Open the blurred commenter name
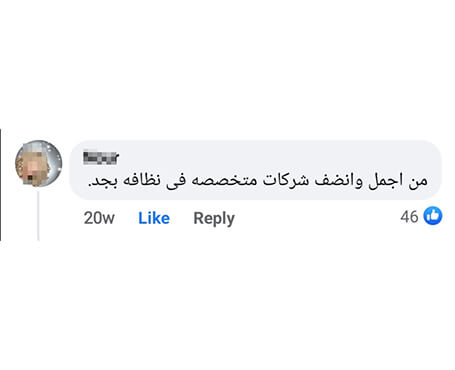 coord(101,158)
